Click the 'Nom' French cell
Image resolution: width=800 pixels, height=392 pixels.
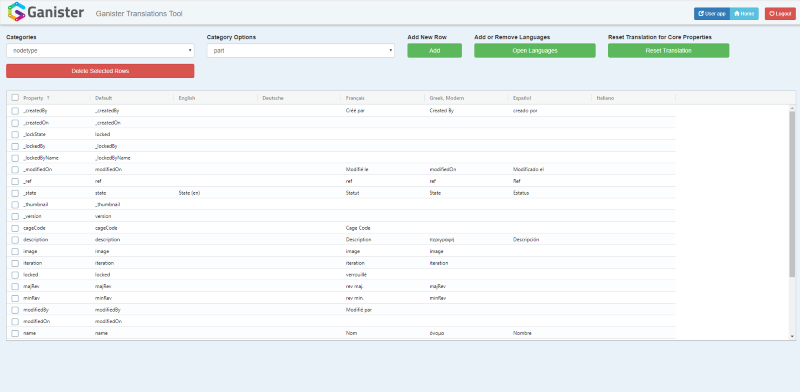click(351, 333)
